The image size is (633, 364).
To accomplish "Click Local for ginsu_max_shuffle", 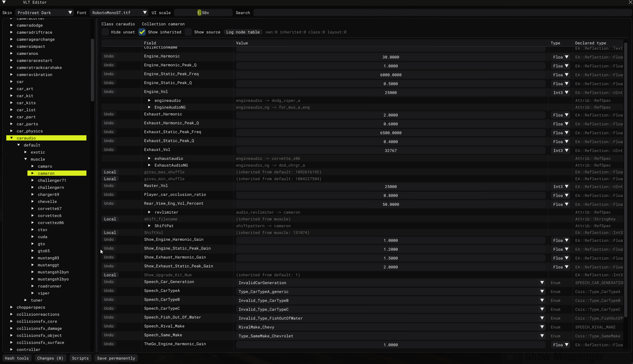I will (110, 172).
